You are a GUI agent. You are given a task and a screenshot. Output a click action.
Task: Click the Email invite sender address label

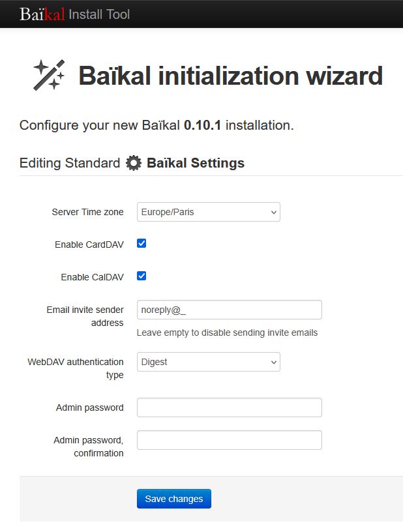(85, 316)
